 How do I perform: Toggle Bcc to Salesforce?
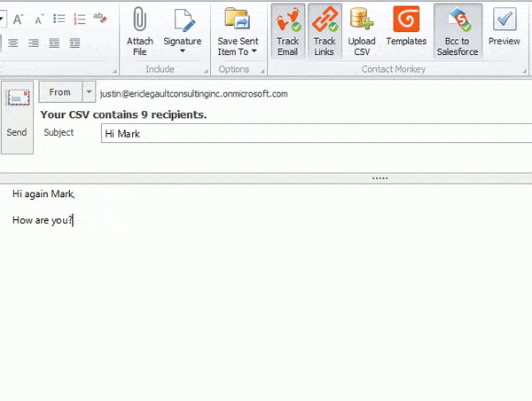(458, 32)
